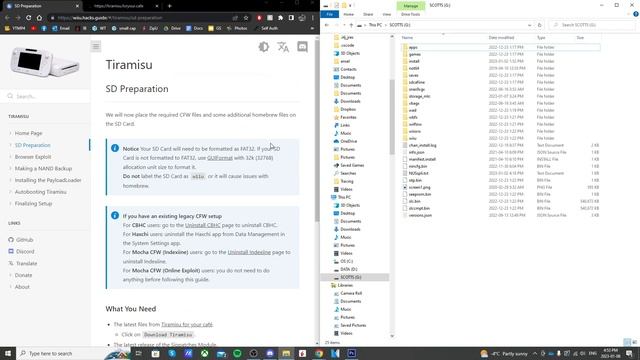Open the Home ribbon tab in File Explorer
The image size is (640, 360).
click(349, 14)
